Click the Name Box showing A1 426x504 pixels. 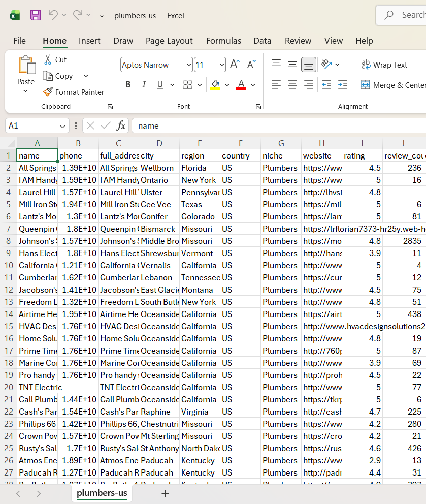click(37, 125)
